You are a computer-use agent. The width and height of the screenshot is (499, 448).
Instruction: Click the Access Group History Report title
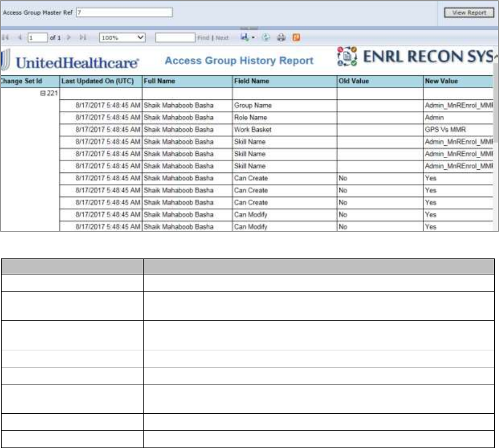pyautogui.click(x=239, y=60)
